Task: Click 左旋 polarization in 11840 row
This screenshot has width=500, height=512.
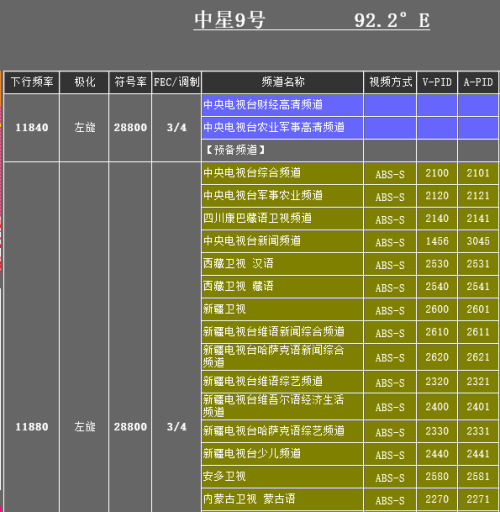Action: pyautogui.click(x=85, y=127)
